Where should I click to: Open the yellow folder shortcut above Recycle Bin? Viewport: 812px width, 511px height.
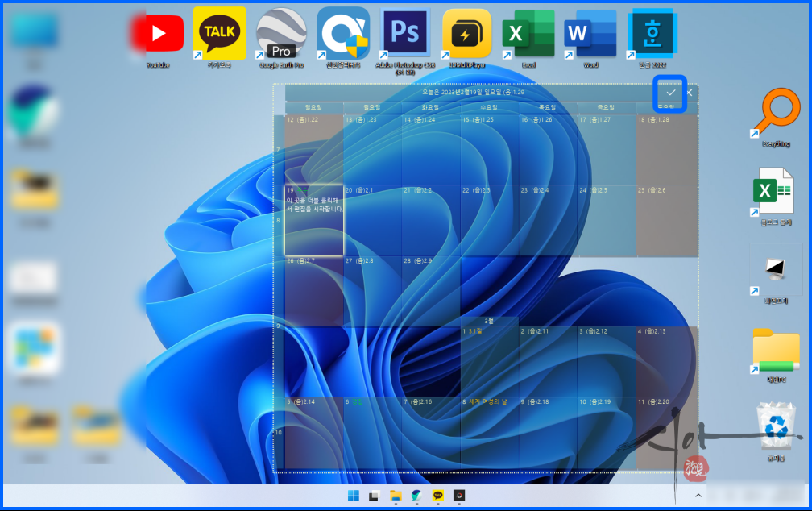pyautogui.click(x=776, y=355)
